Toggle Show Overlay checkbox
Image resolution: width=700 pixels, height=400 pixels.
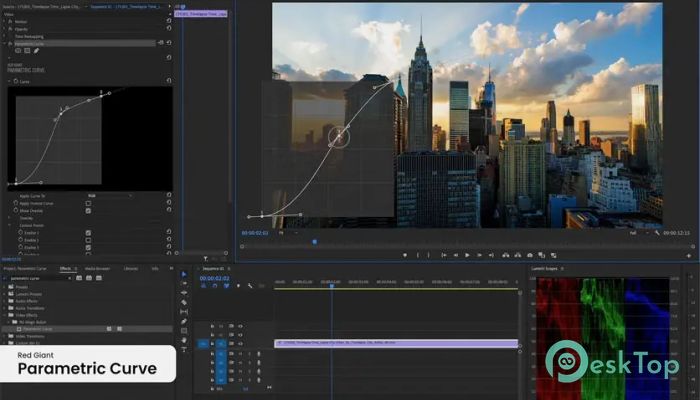[x=88, y=211]
